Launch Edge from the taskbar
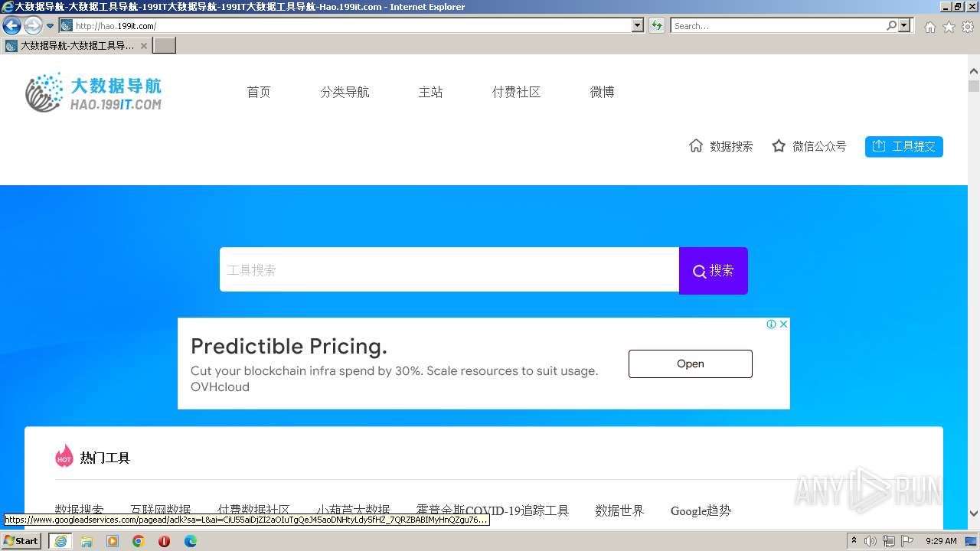Image resolution: width=980 pixels, height=551 pixels. [x=191, y=541]
